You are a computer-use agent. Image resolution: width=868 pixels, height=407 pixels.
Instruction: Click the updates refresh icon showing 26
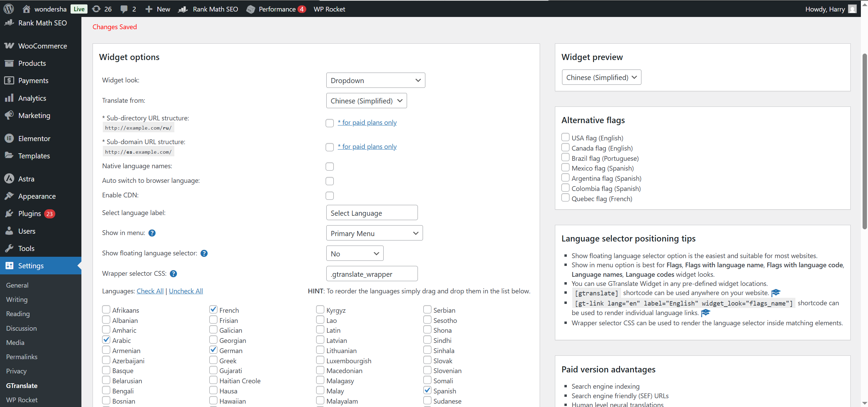(x=97, y=9)
